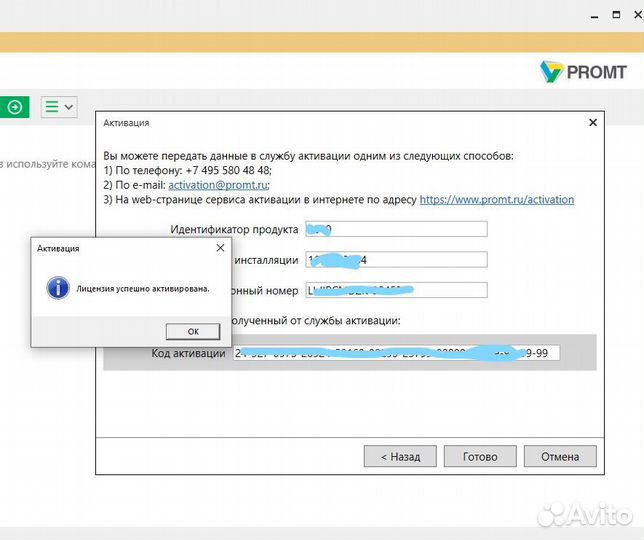Image resolution: width=644 pixels, height=540 pixels.
Task: Click the label 'Код активации'
Action: [188, 353]
